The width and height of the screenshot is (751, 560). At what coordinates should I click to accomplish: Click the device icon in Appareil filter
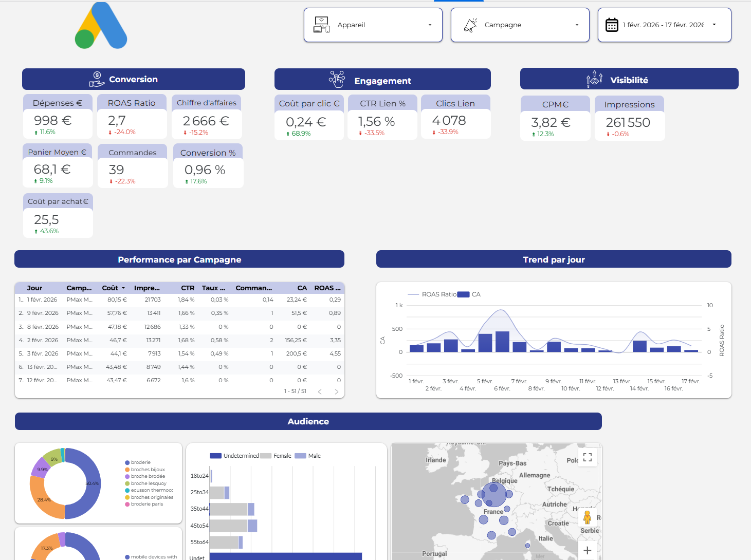point(321,25)
